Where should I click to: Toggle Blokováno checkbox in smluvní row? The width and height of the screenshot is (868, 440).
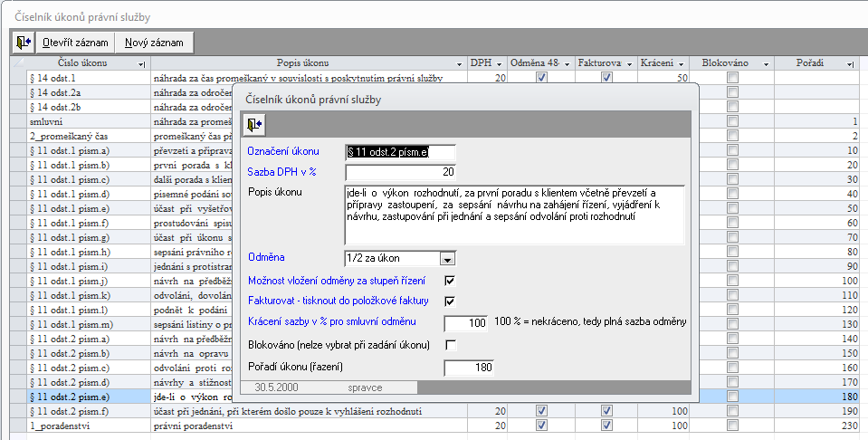click(733, 121)
